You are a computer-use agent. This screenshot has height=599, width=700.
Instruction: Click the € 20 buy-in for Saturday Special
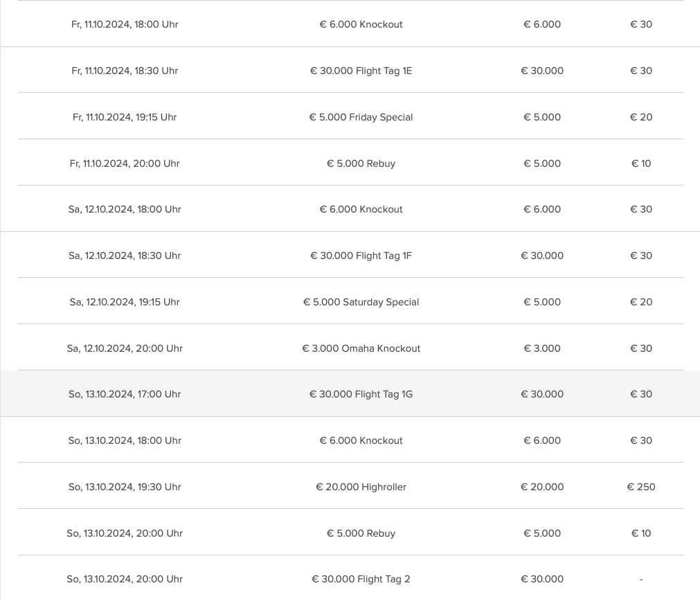(x=641, y=302)
